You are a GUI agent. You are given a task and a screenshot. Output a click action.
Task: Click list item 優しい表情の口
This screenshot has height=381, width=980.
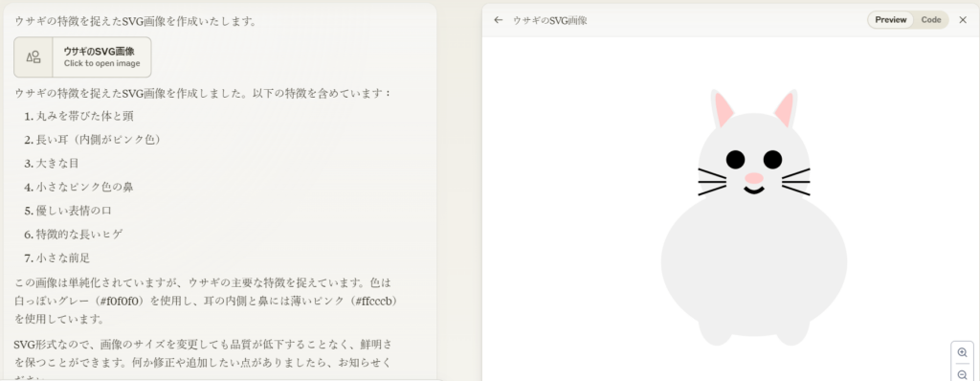[75, 211]
